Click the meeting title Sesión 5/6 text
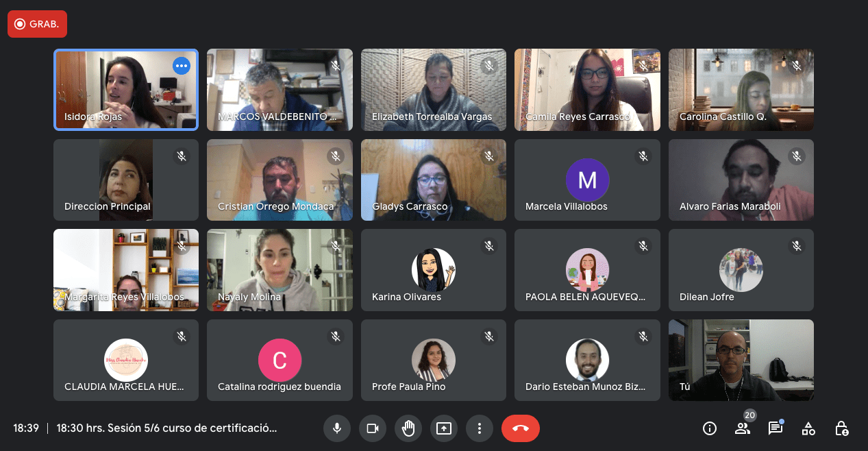Screen dimensions: 868x451 click(166, 428)
